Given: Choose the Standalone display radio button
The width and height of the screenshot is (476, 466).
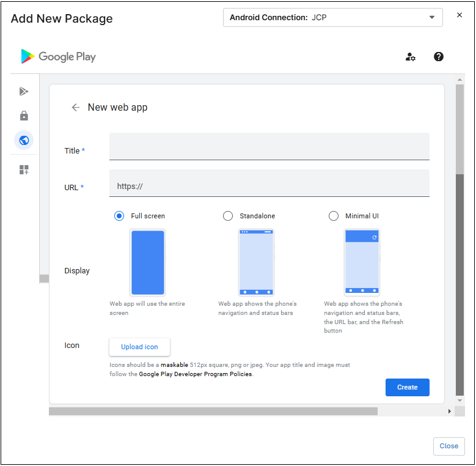Looking at the screenshot, I should [228, 216].
